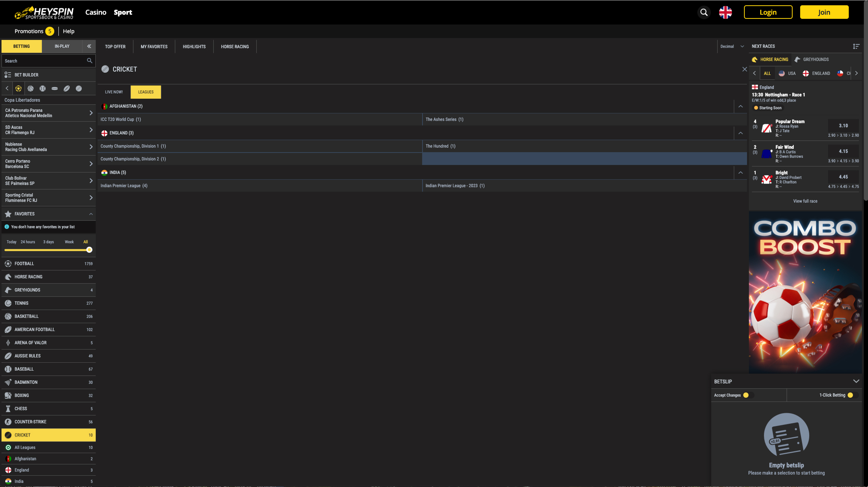Viewport: 868px width, 487px height.
Task: Click the Fair Wind jockey silk icon
Action: tap(767, 154)
